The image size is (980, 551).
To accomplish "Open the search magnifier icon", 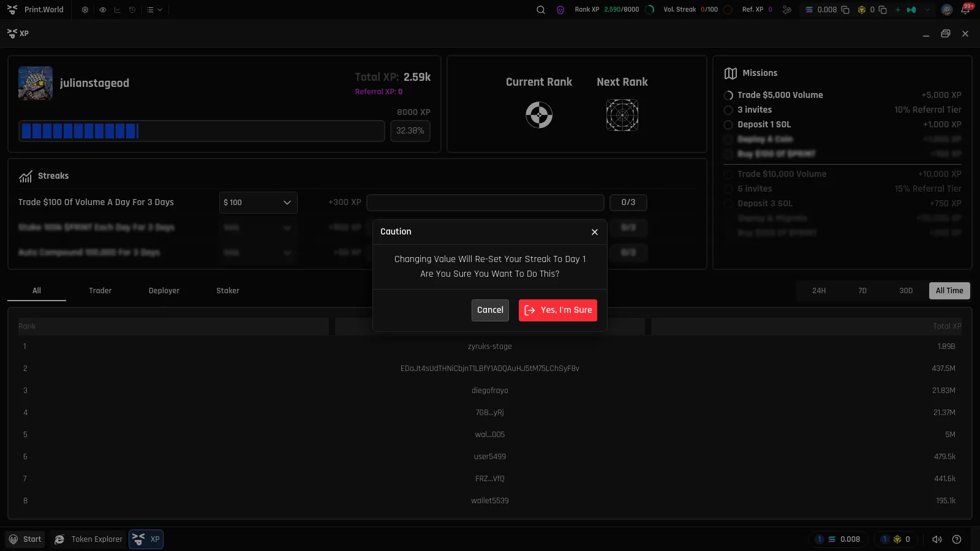I will pos(541,10).
